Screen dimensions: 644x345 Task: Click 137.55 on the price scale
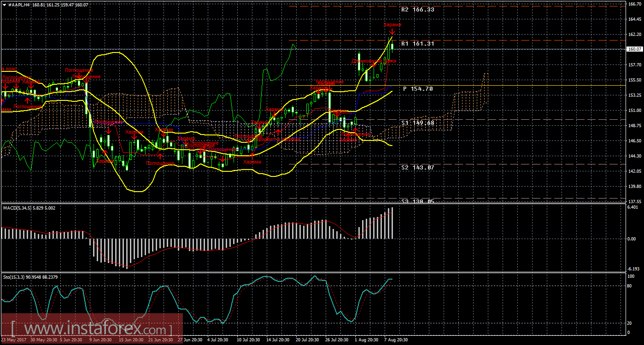[635, 202]
